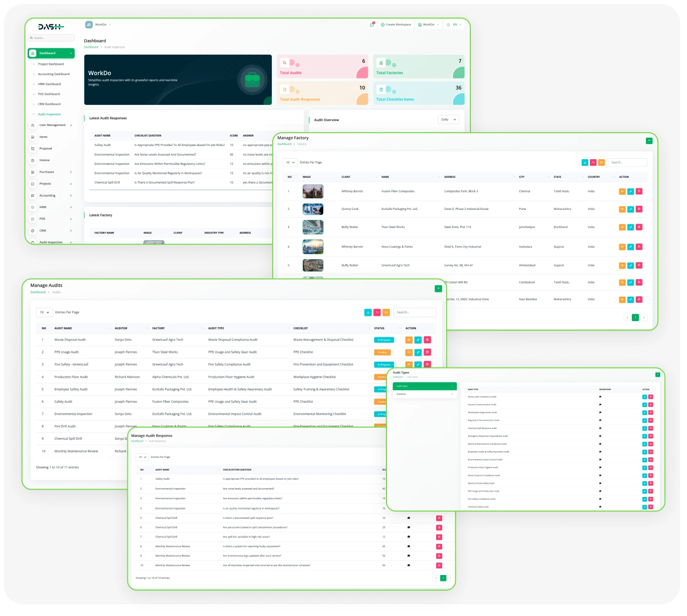View the Waste Disposal Audit details
Screen dimensions: 687x616
click(409, 340)
